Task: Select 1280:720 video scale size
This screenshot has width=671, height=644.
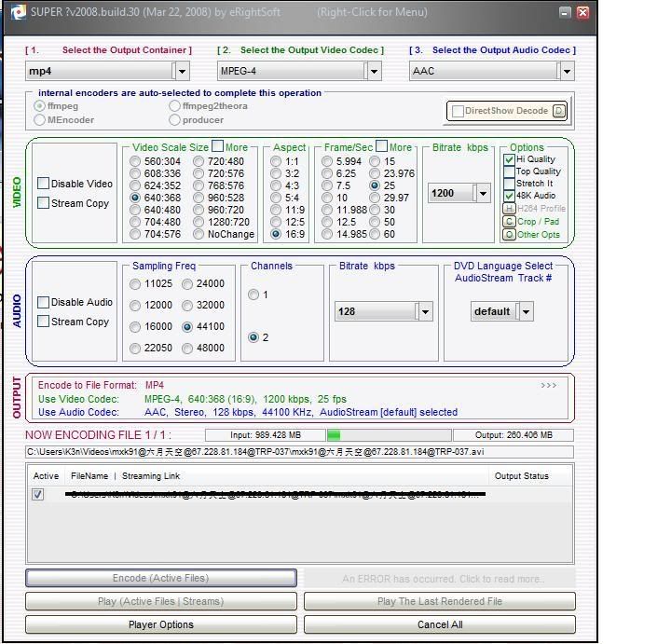Action: tap(199, 223)
